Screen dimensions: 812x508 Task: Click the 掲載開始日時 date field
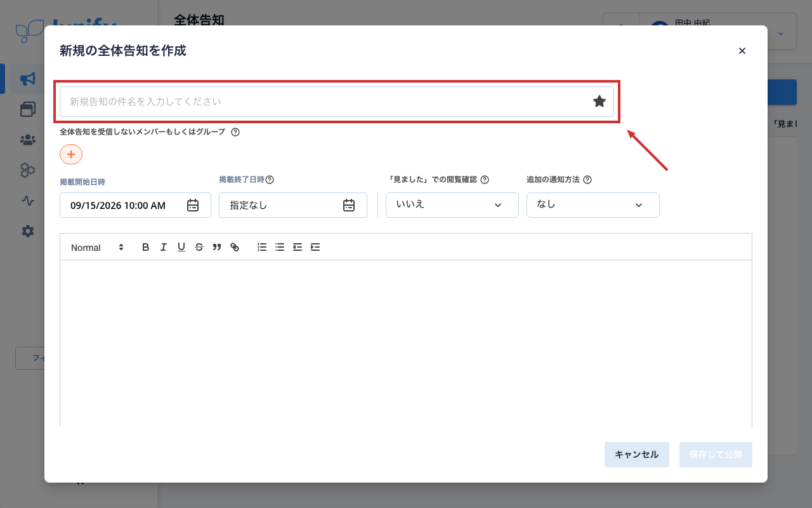[135, 205]
